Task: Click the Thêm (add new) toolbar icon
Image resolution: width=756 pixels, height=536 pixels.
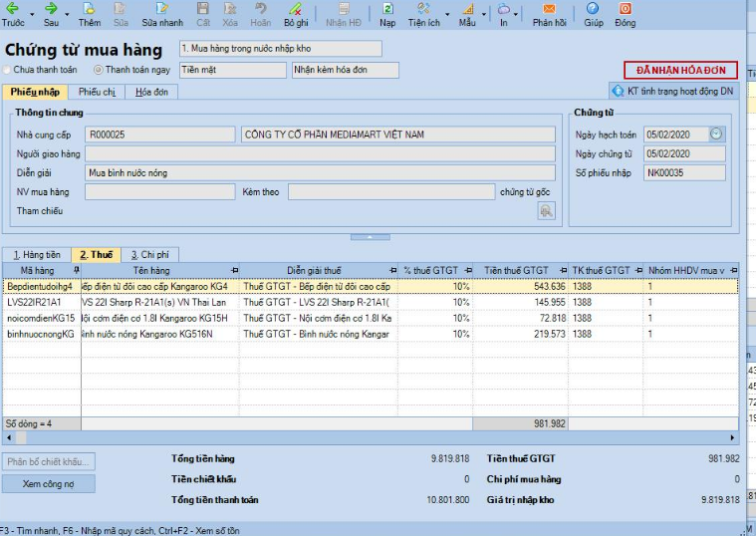Action: [x=89, y=8]
